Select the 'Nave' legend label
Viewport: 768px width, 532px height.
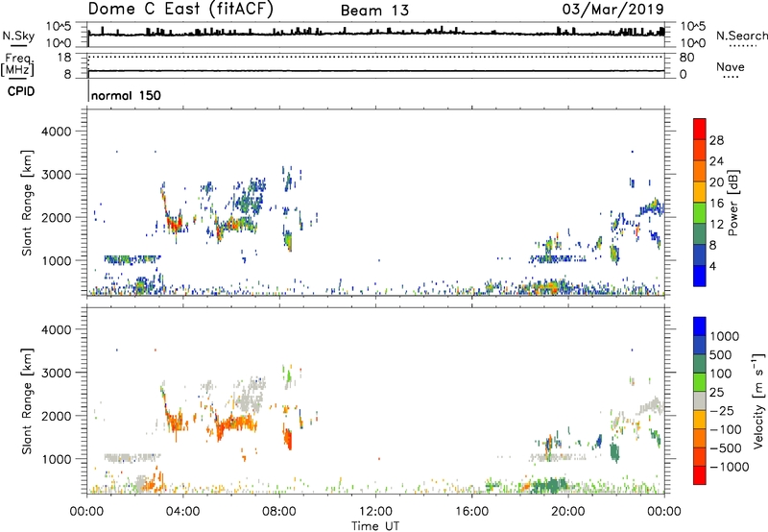[731, 66]
